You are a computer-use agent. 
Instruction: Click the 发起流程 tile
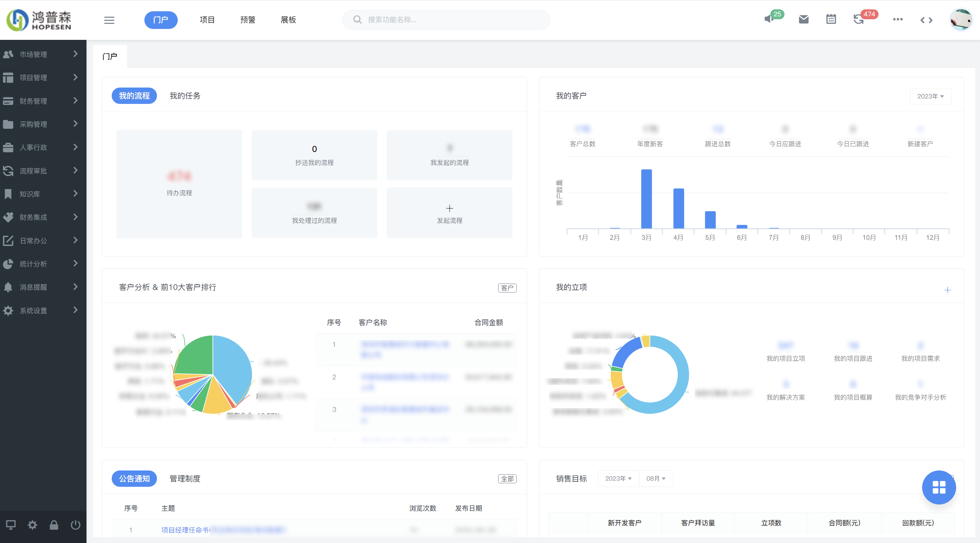tap(449, 213)
